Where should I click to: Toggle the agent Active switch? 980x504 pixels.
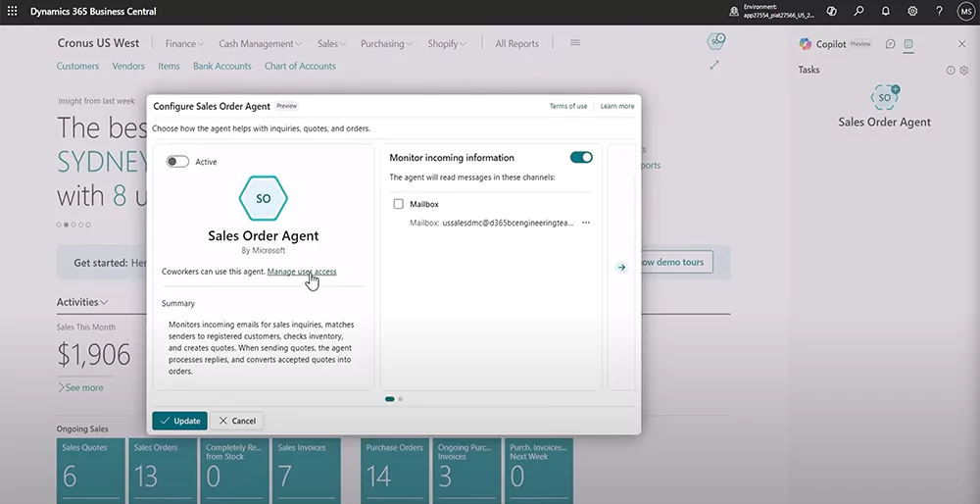pyautogui.click(x=177, y=162)
